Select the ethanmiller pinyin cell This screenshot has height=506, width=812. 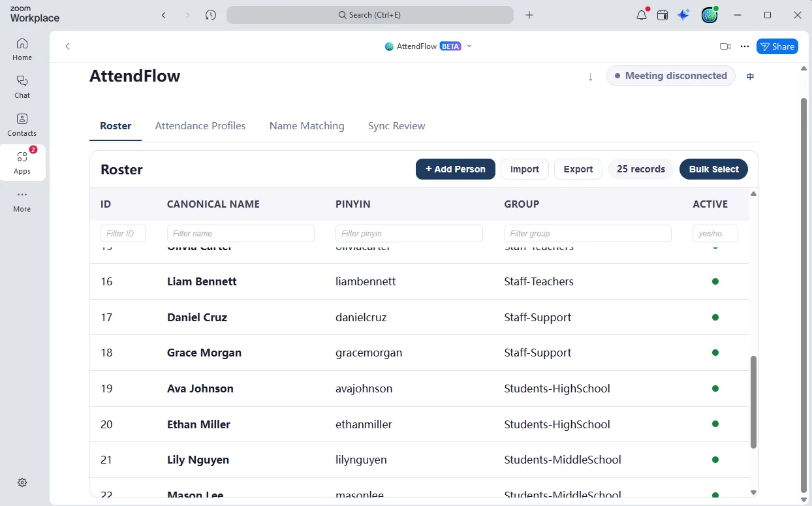(x=364, y=424)
